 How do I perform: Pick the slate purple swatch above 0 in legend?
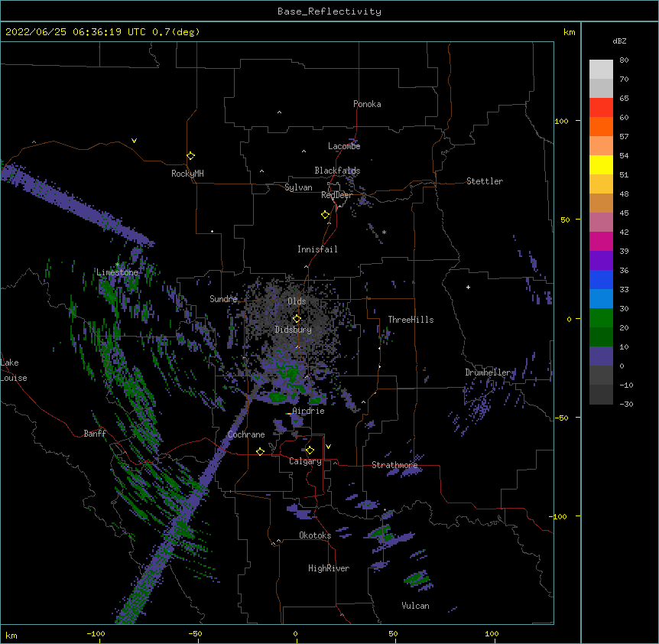(x=601, y=356)
